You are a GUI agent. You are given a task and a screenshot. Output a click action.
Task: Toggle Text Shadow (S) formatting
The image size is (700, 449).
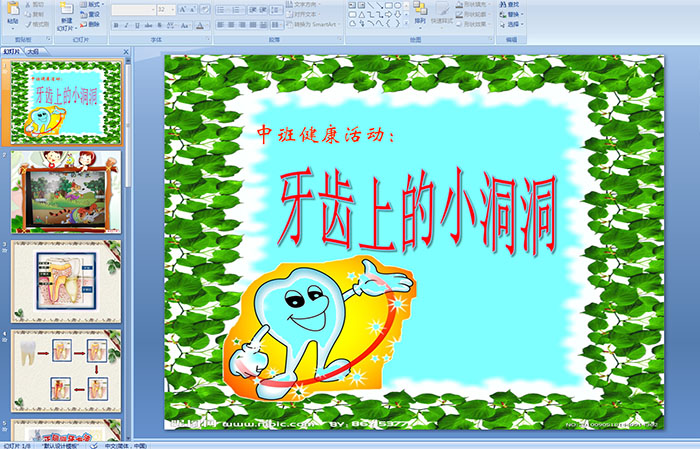[159, 25]
